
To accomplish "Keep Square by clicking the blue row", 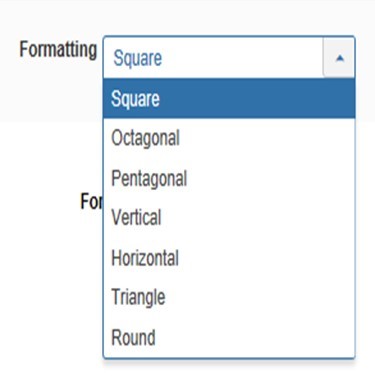I will [229, 99].
